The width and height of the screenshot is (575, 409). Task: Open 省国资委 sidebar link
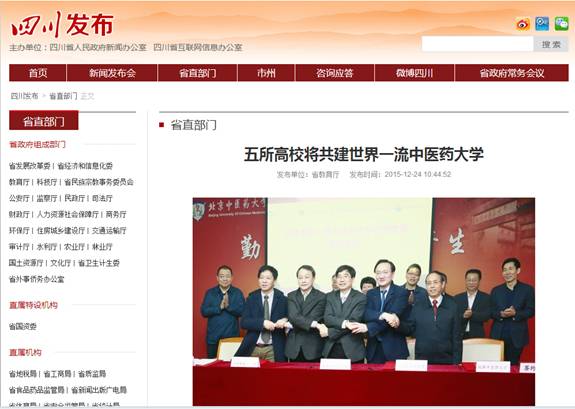click(x=23, y=326)
